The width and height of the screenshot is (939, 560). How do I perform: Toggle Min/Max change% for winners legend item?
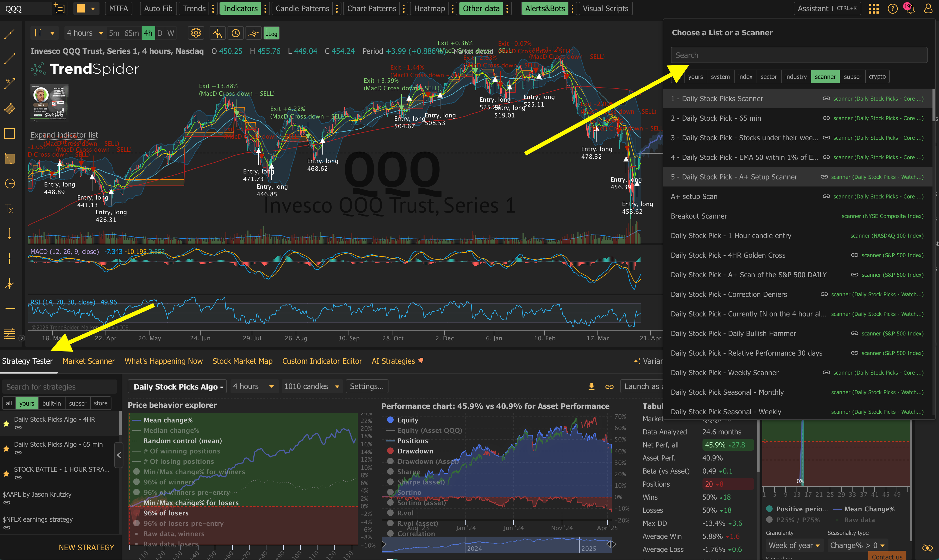click(x=189, y=472)
